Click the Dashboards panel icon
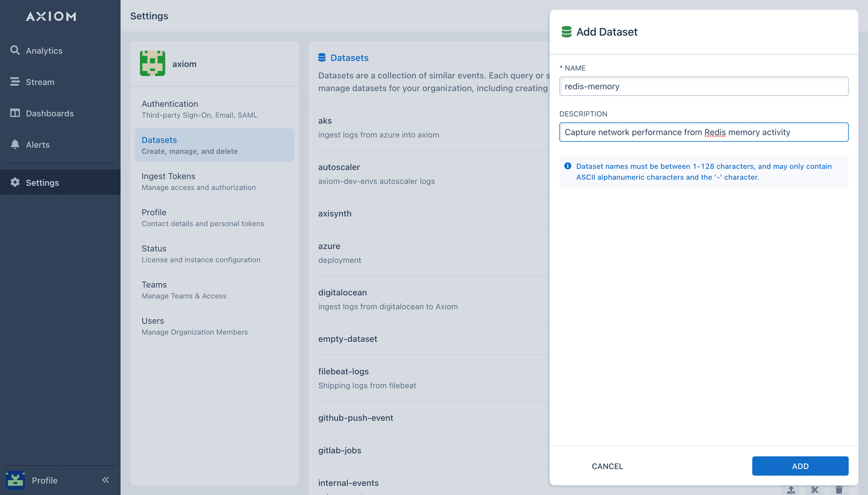868x495 pixels. coord(15,113)
